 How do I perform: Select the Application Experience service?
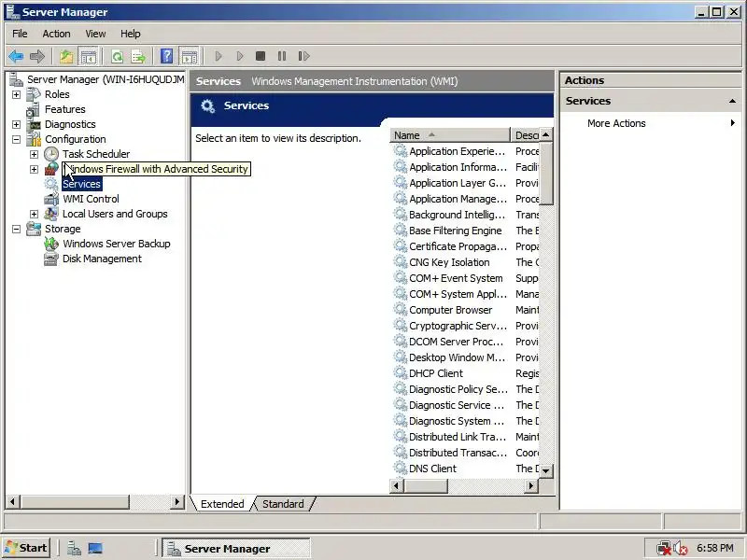point(457,151)
